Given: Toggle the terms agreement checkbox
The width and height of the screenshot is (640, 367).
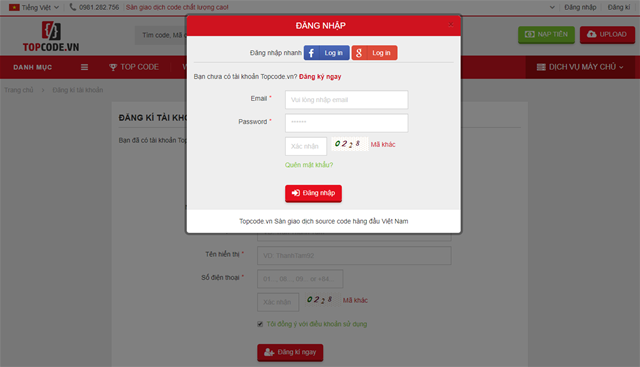Looking at the screenshot, I should tap(260, 324).
